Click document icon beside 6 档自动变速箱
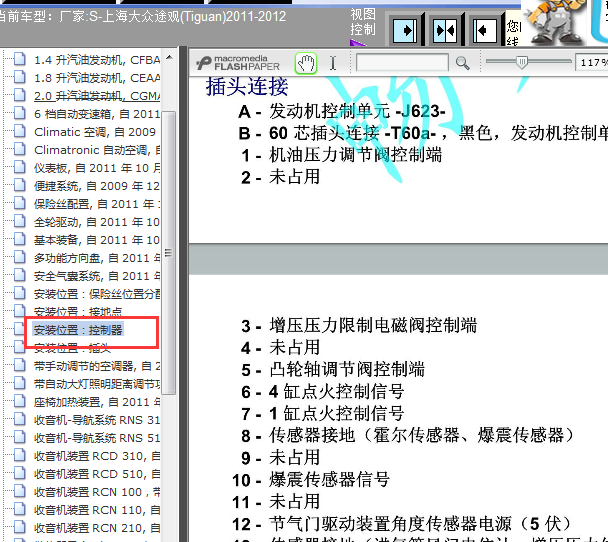The height and width of the screenshot is (542, 608). (x=20, y=113)
